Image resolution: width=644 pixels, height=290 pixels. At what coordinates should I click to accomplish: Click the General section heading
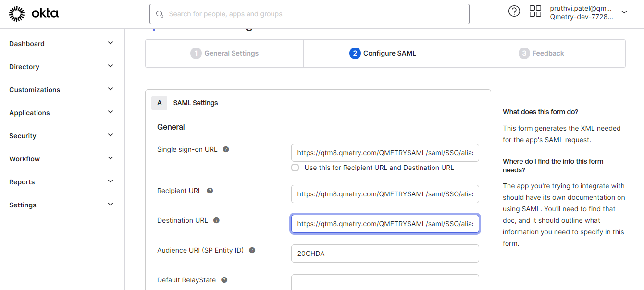point(171,127)
